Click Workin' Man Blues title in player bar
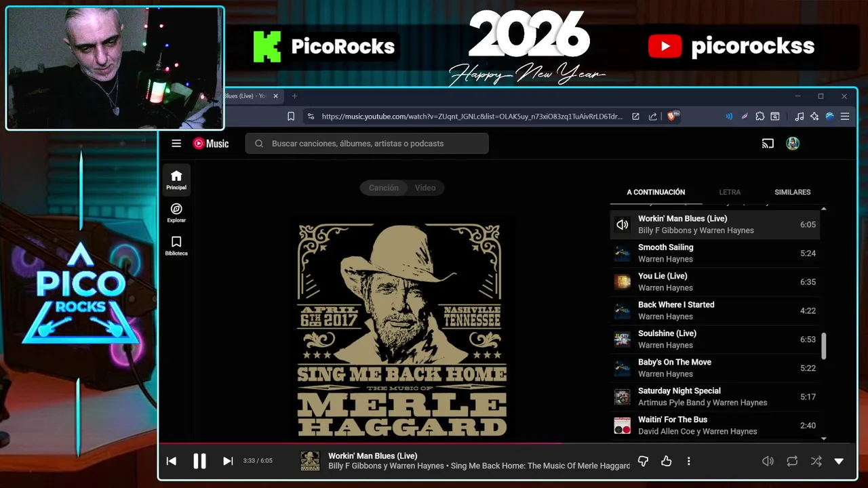Screen dimensions: 868x488 [x=373, y=456]
